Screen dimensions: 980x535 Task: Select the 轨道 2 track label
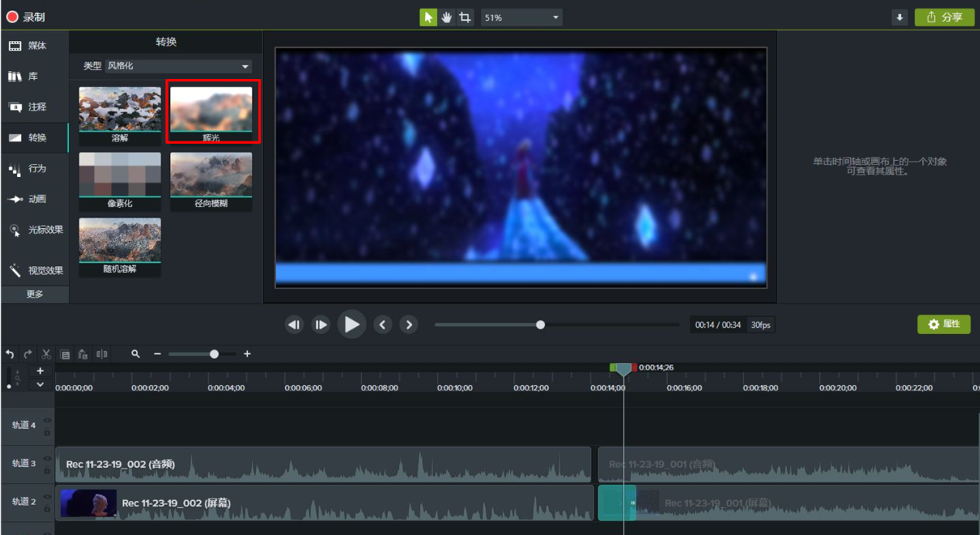click(23, 502)
